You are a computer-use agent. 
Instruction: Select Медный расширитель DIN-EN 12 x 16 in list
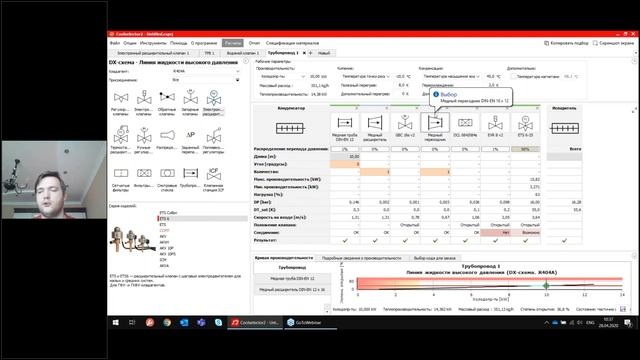(x=292, y=289)
